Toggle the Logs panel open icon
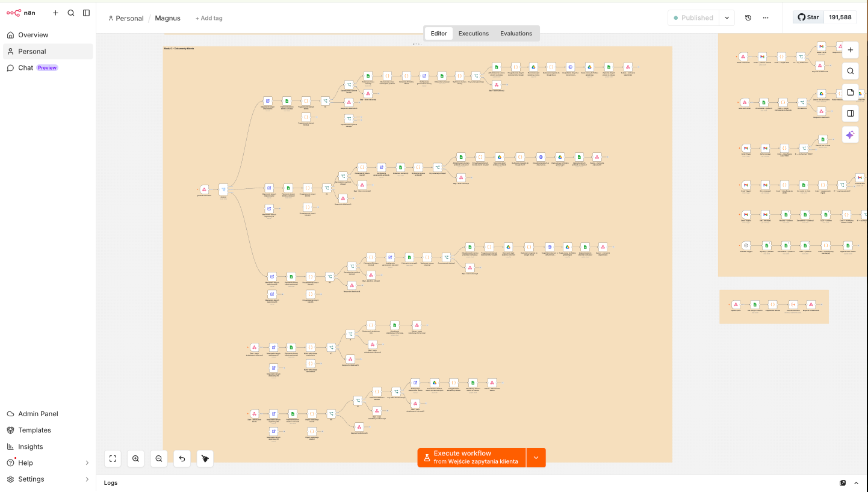The width and height of the screenshot is (868, 492). (x=857, y=483)
